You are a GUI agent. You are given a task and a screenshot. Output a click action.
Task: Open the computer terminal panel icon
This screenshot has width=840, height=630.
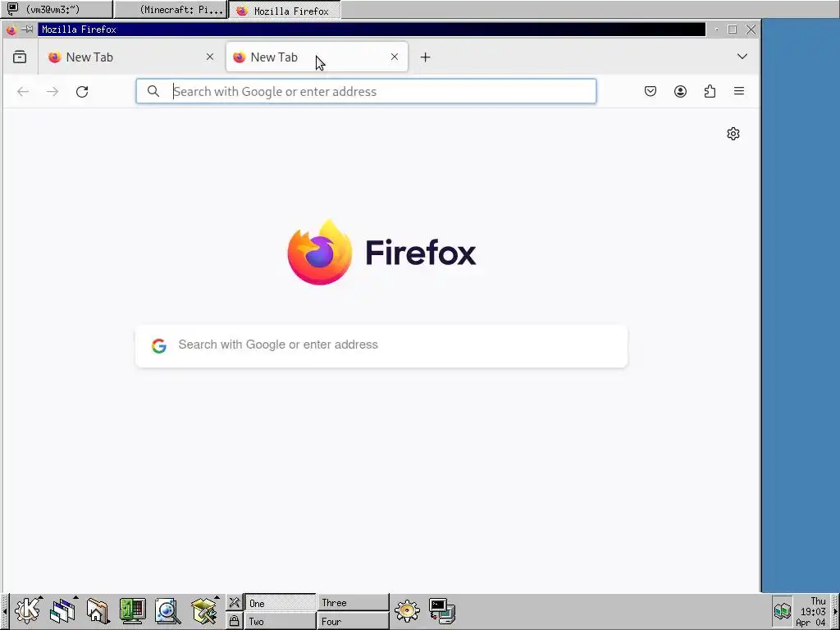coord(442,611)
